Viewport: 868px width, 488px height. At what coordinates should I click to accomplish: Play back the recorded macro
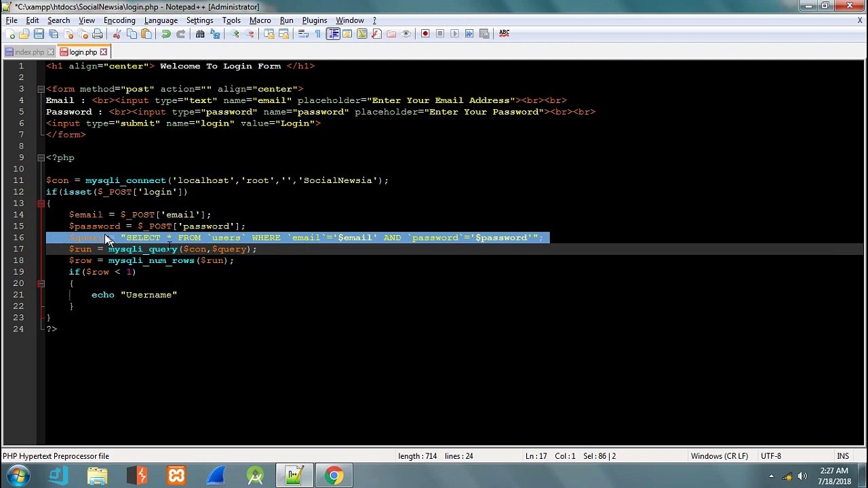[454, 33]
